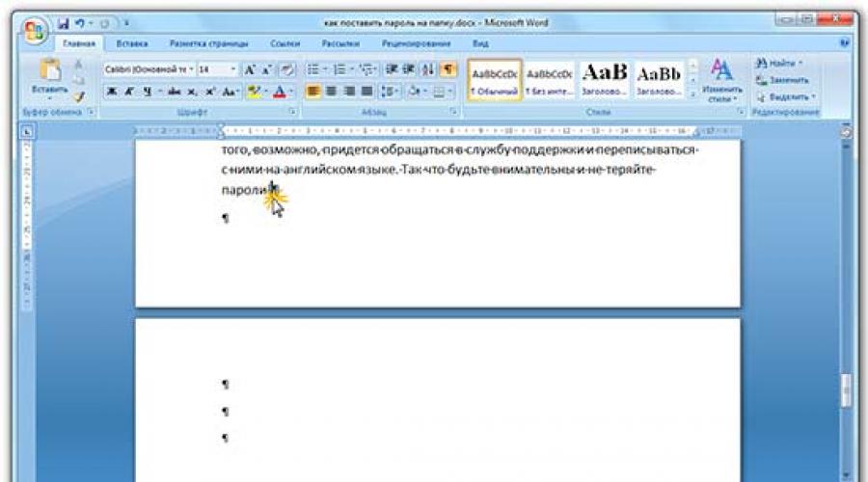The height and width of the screenshot is (482, 868).
Task: Open line spacing dropdown
Action: point(391,92)
